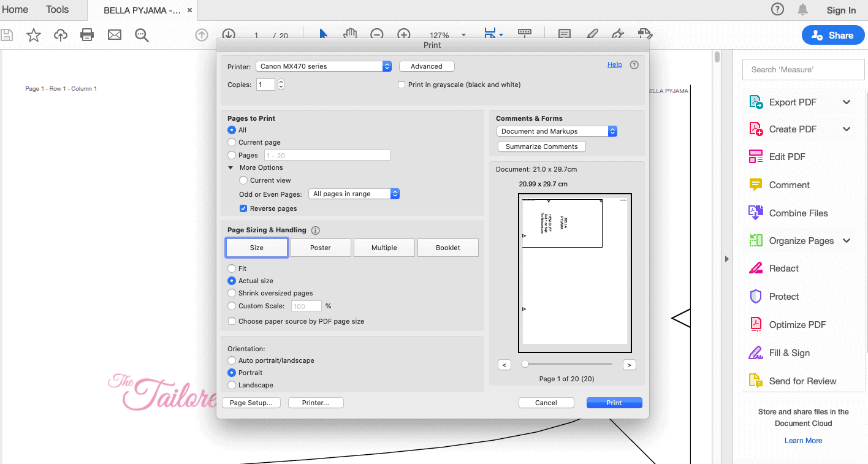The image size is (868, 464).
Task: Expand the Export PDF chevron
Action: pyautogui.click(x=847, y=102)
